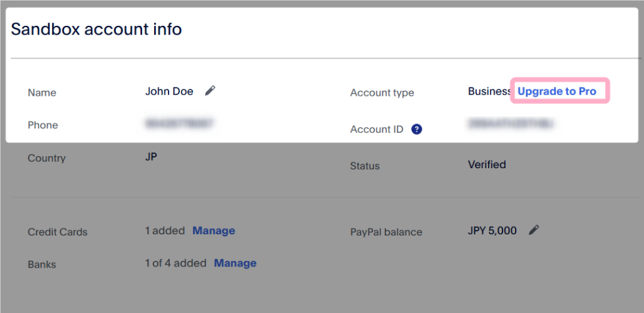Viewport: 644px width, 313px height.
Task: Click the PayPal balance label
Action: pyautogui.click(x=386, y=232)
